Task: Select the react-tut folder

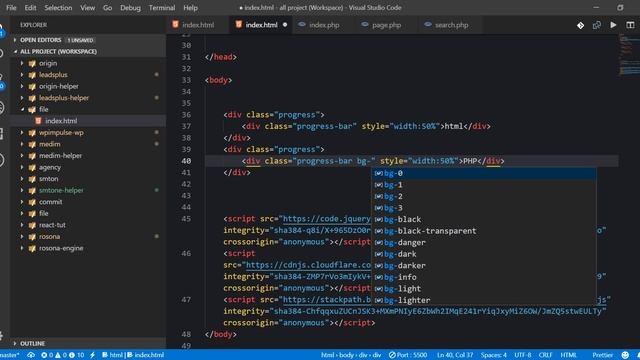Action: 88,225
